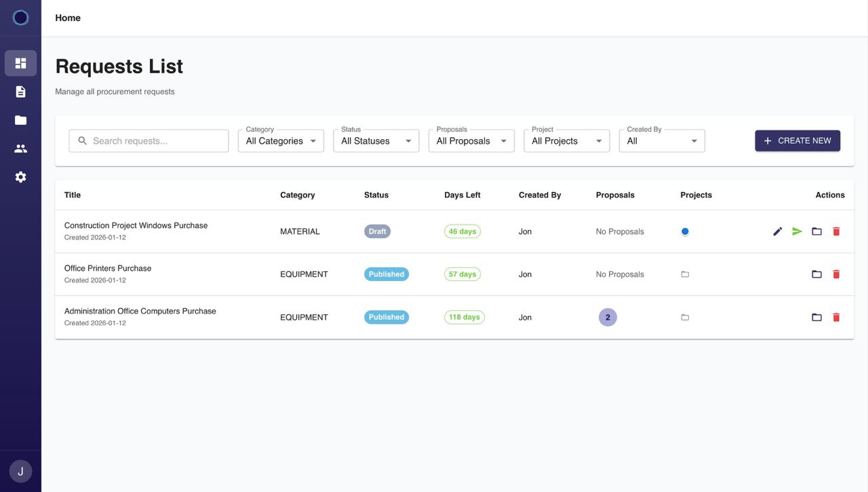Edit the Construction Project Windows Purchase request
This screenshot has height=492, width=868.
click(778, 231)
